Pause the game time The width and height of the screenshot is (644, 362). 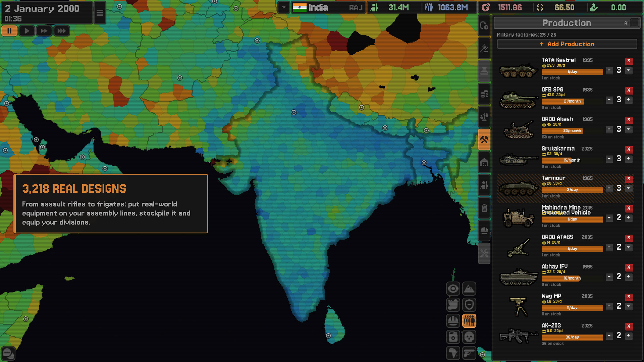tap(9, 31)
